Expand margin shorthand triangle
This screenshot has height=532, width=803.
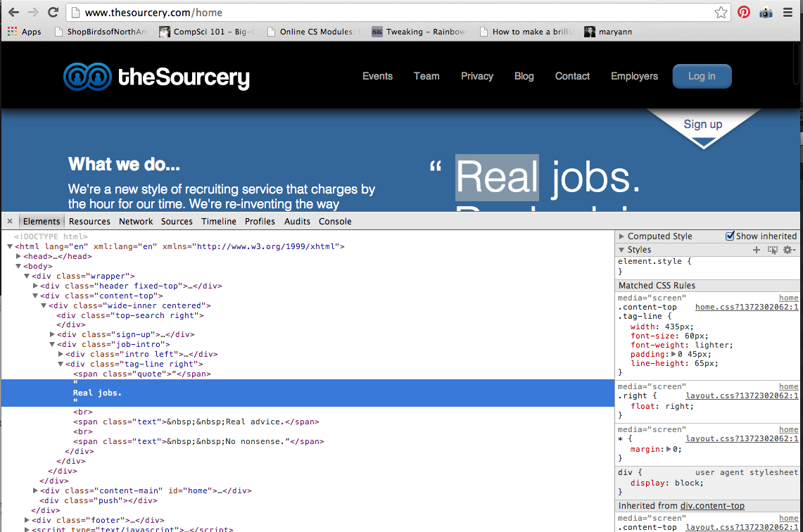point(669,449)
